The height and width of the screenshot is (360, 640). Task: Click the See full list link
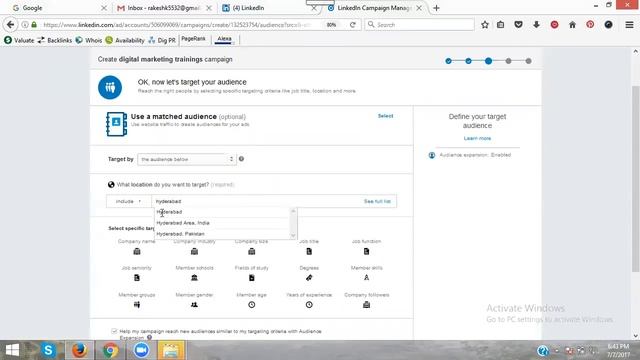(x=377, y=201)
